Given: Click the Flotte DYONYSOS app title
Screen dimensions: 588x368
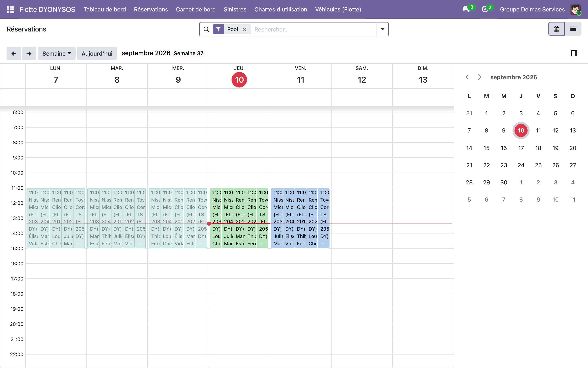Looking at the screenshot, I should [x=47, y=9].
